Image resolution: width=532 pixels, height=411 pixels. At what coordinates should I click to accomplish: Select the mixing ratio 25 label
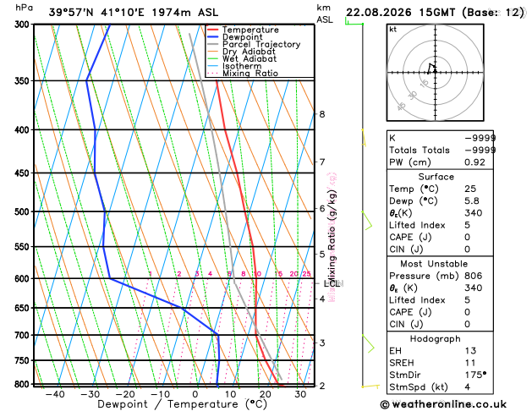point(306,274)
